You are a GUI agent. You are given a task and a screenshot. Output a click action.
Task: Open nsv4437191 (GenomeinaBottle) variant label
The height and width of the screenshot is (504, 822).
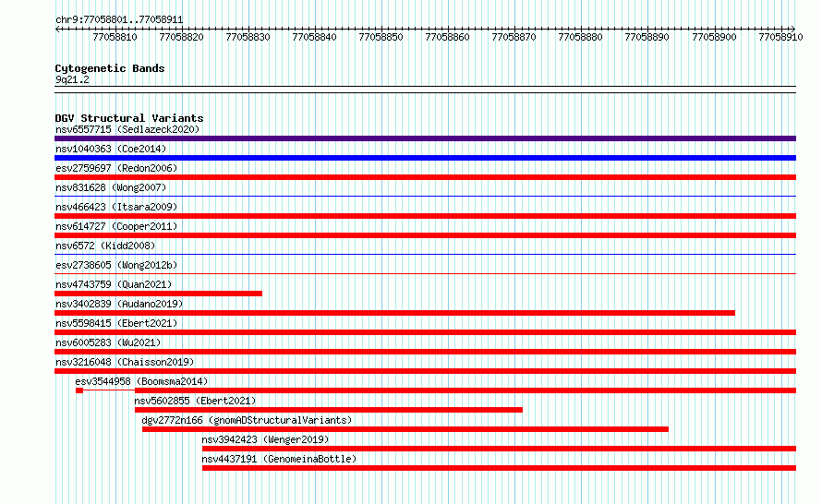(279, 459)
